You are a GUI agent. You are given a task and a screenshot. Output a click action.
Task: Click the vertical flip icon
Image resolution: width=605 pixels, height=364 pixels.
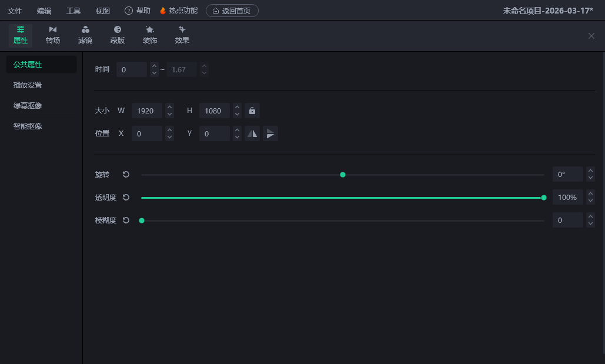[x=270, y=133]
